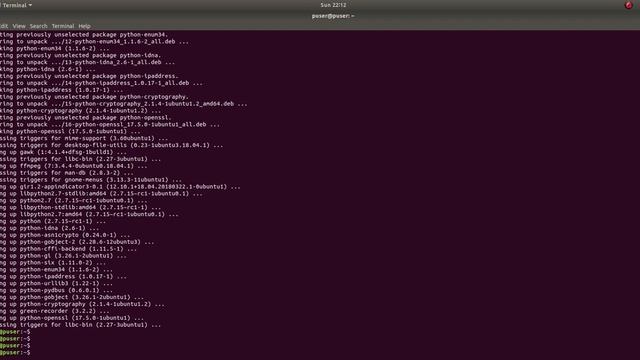This screenshot has height=360, width=640.
Task: Open the Terminal application menu in top bar
Action: click(x=16, y=5)
